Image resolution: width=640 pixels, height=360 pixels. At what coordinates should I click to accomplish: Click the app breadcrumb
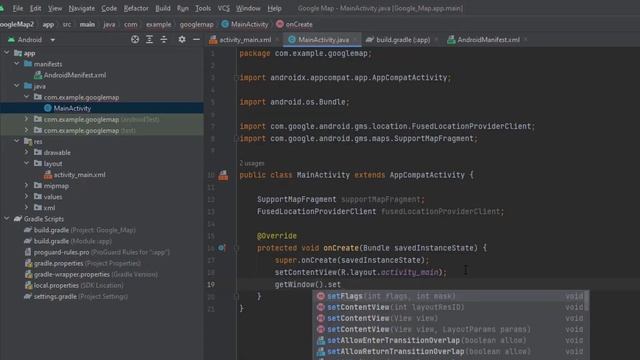coord(48,24)
